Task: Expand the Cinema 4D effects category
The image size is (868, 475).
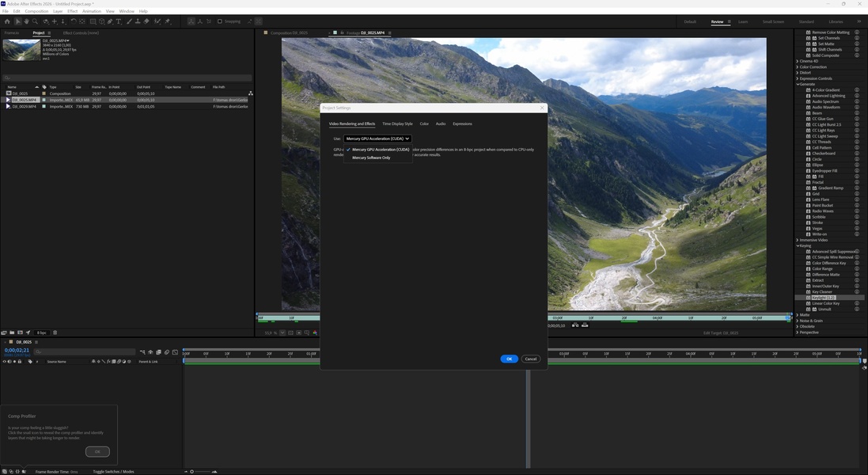Action: tap(798, 61)
